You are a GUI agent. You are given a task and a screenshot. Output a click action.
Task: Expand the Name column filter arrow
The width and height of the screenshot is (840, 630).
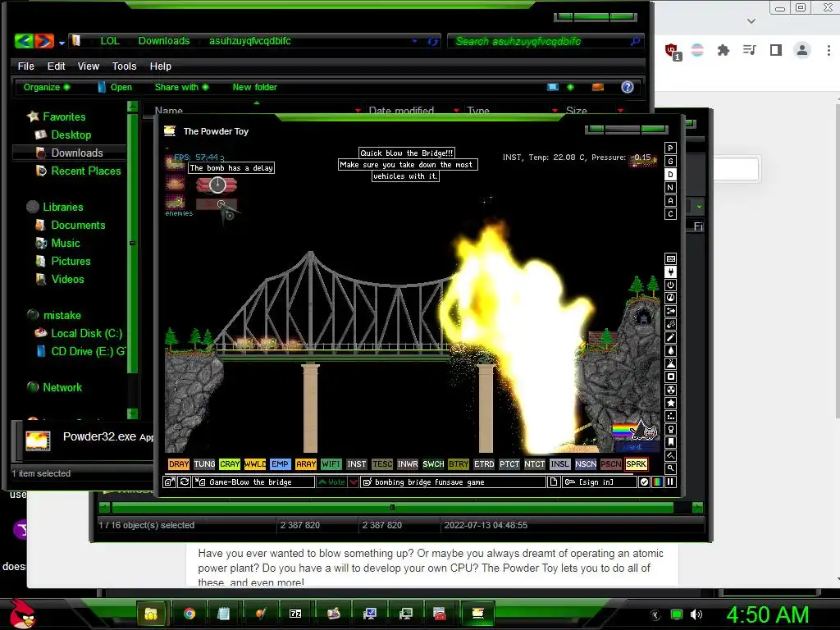point(358,111)
